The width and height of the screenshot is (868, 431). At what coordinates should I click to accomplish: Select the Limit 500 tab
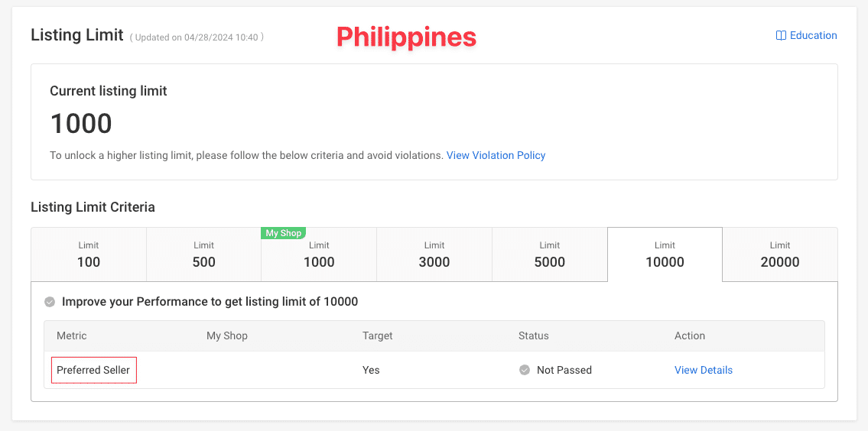click(204, 254)
